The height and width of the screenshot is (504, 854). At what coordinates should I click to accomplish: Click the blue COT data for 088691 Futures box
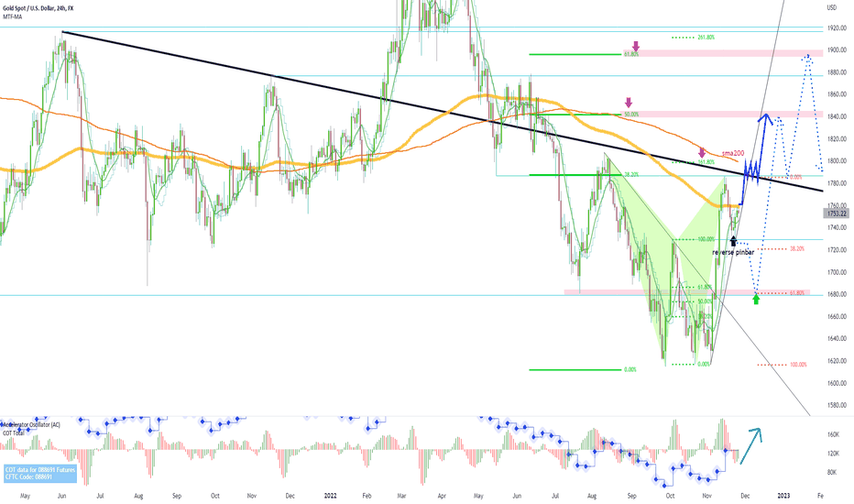[x=40, y=473]
